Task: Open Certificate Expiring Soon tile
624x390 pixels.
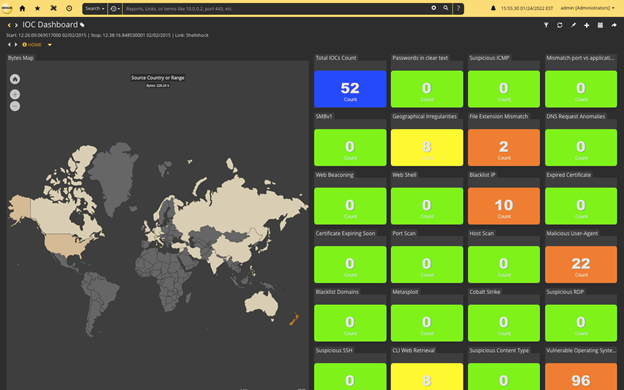Action: (350, 265)
